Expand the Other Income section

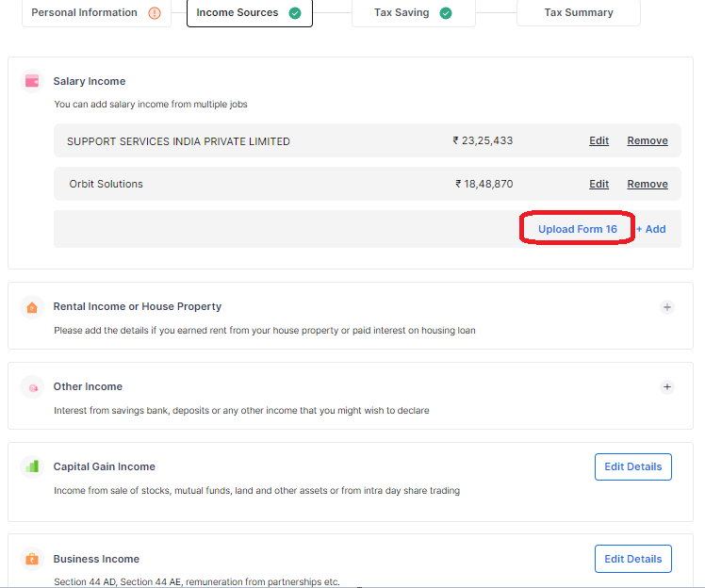pyautogui.click(x=667, y=387)
